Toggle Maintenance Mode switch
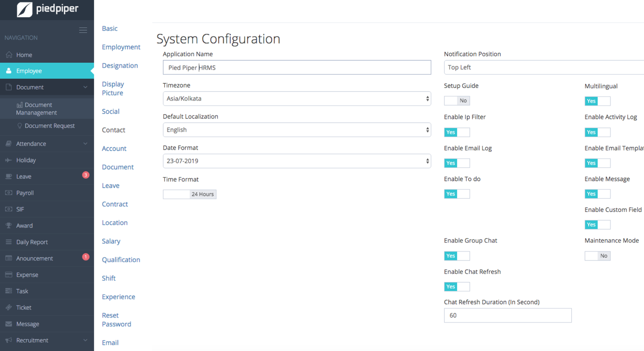The width and height of the screenshot is (644, 351). [597, 256]
